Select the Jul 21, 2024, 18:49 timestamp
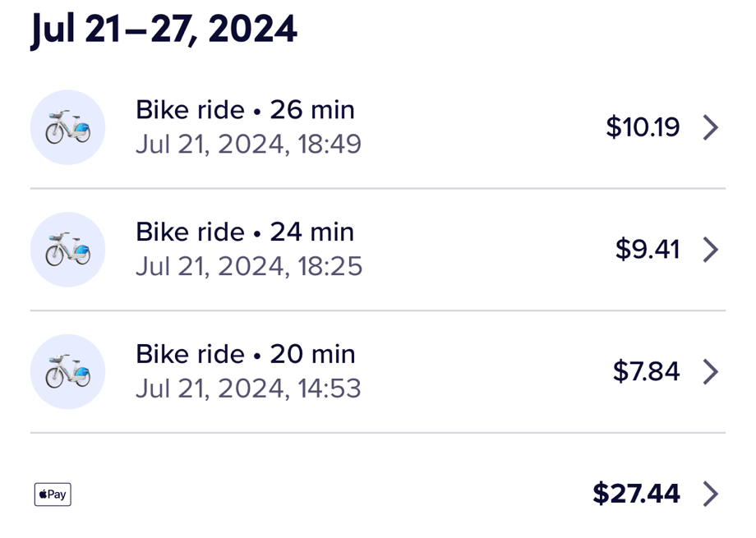This screenshot has height=538, width=756. pyautogui.click(x=248, y=145)
